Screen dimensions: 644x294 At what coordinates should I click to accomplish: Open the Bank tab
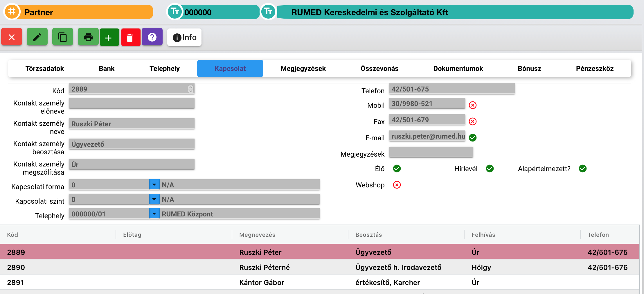pyautogui.click(x=107, y=69)
